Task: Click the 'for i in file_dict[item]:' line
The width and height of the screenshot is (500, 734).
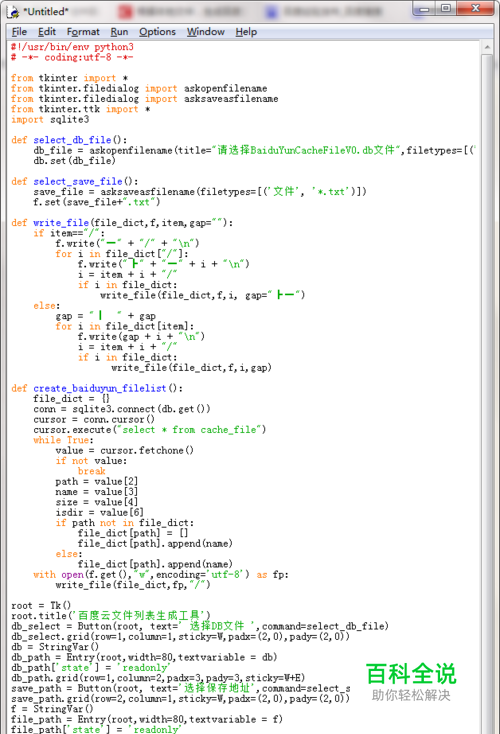Action: point(125,326)
